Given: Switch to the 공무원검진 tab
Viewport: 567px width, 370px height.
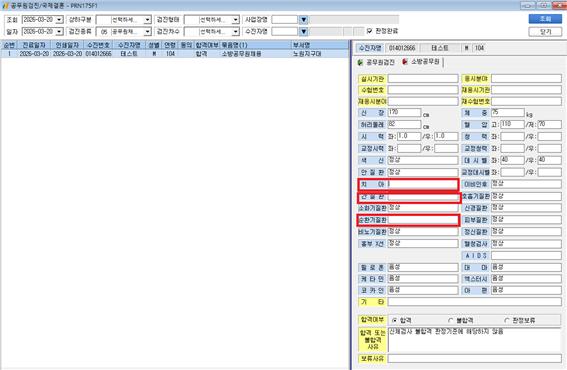Looking at the screenshot, I should coord(376,62).
